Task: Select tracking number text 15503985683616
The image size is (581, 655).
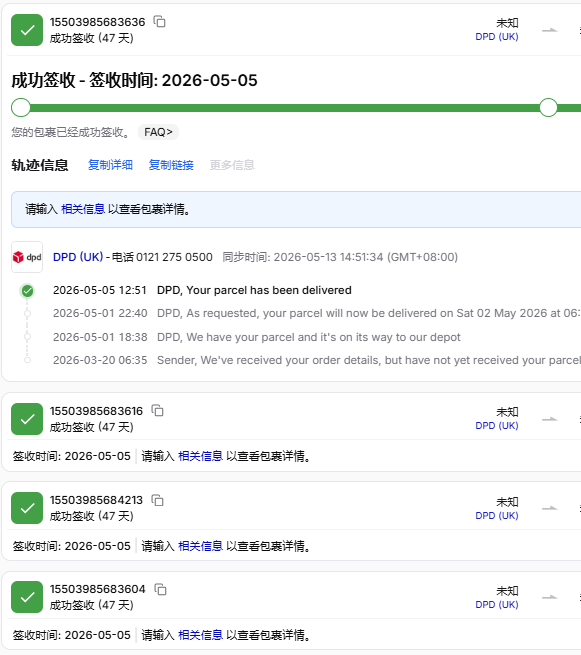Action: 96,411
